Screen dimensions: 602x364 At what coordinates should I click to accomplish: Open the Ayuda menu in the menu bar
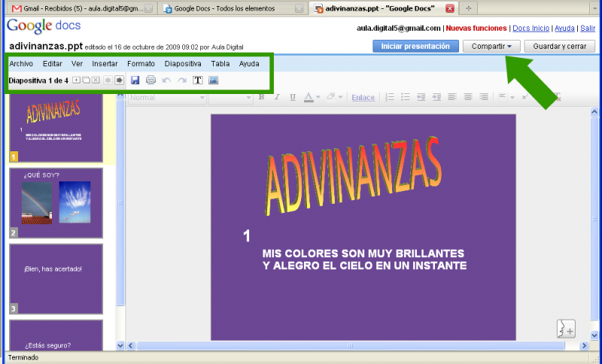click(x=249, y=64)
